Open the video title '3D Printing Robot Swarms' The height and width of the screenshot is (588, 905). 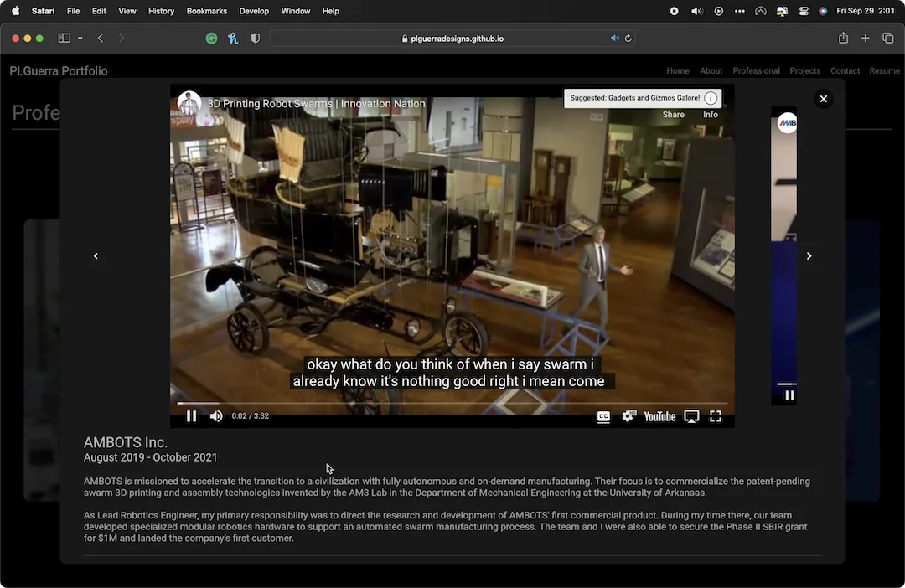point(316,103)
